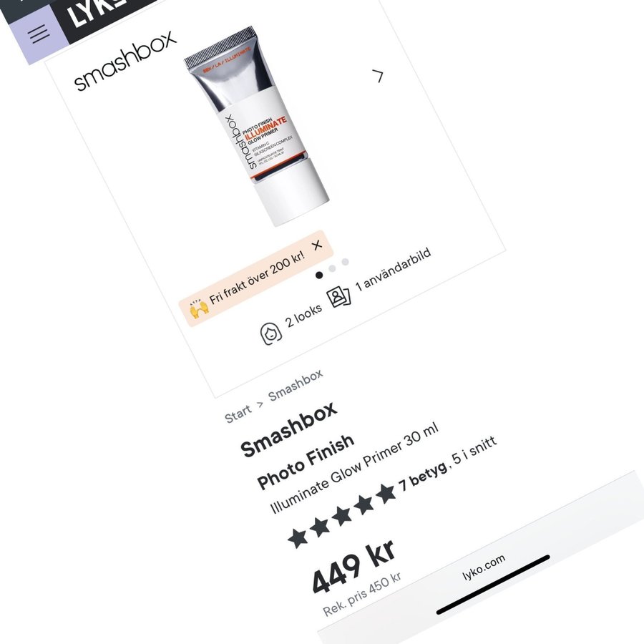Click the breadcrumb chevron separator
The image size is (644, 644).
[x=260, y=404]
